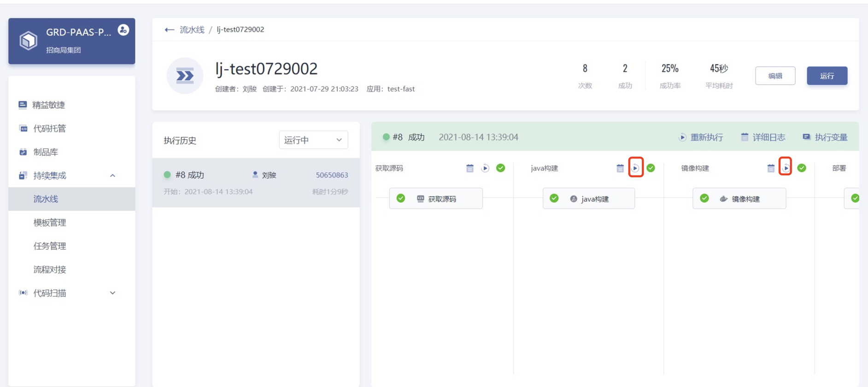This screenshot has width=868, height=387.
Task: Open the log icon in 镜像构建 stage header
Action: pyautogui.click(x=771, y=168)
